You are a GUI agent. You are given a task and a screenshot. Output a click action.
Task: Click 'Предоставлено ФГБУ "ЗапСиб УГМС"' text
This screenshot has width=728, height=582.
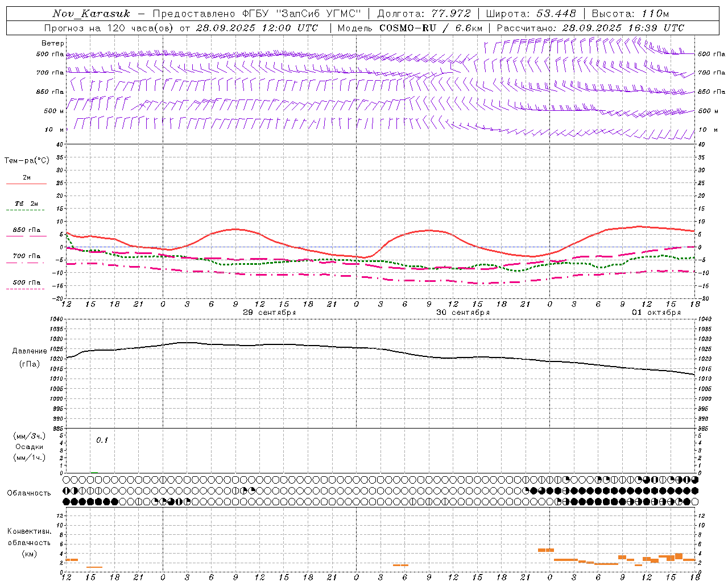click(x=257, y=14)
